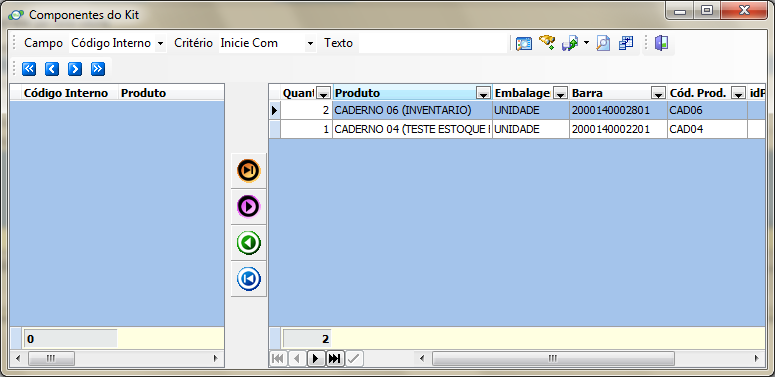Click the left panel horizontal scrollbar thumb

[51, 358]
